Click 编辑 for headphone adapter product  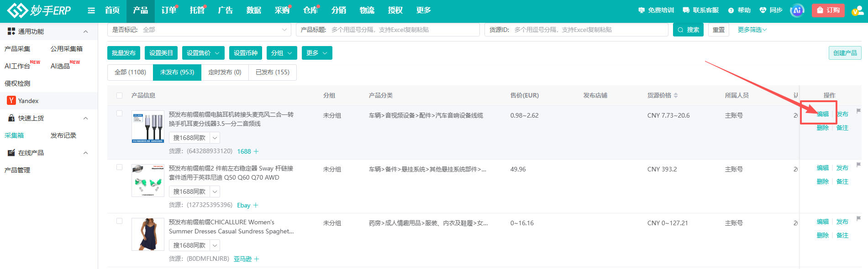click(823, 114)
